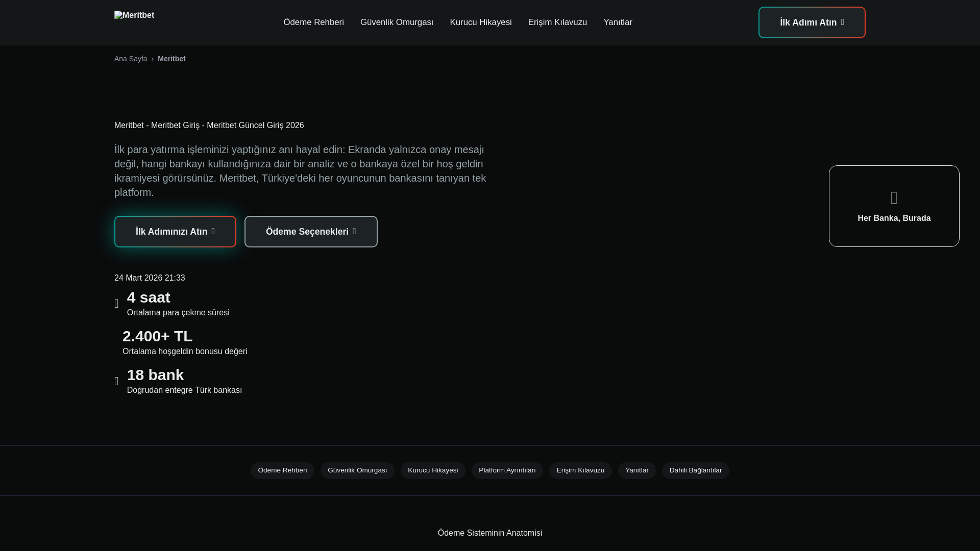Image resolution: width=980 pixels, height=551 pixels.
Task: Click the Her Banka, Burada card
Action: click(x=894, y=206)
